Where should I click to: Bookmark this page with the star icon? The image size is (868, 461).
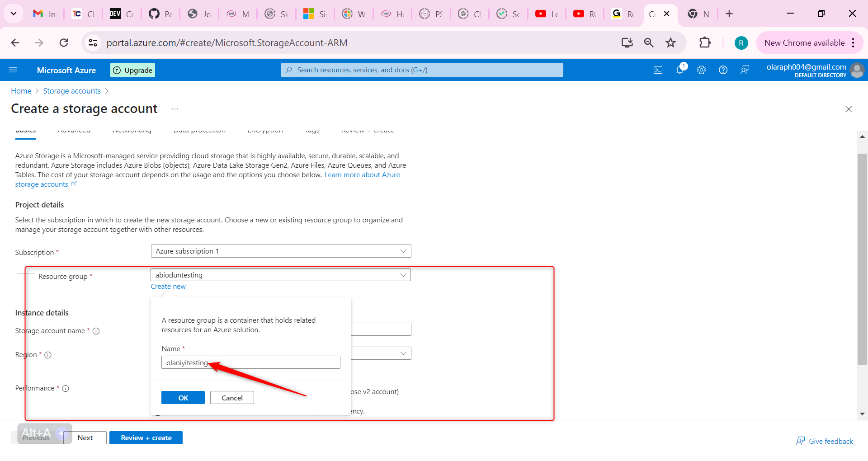coord(670,43)
